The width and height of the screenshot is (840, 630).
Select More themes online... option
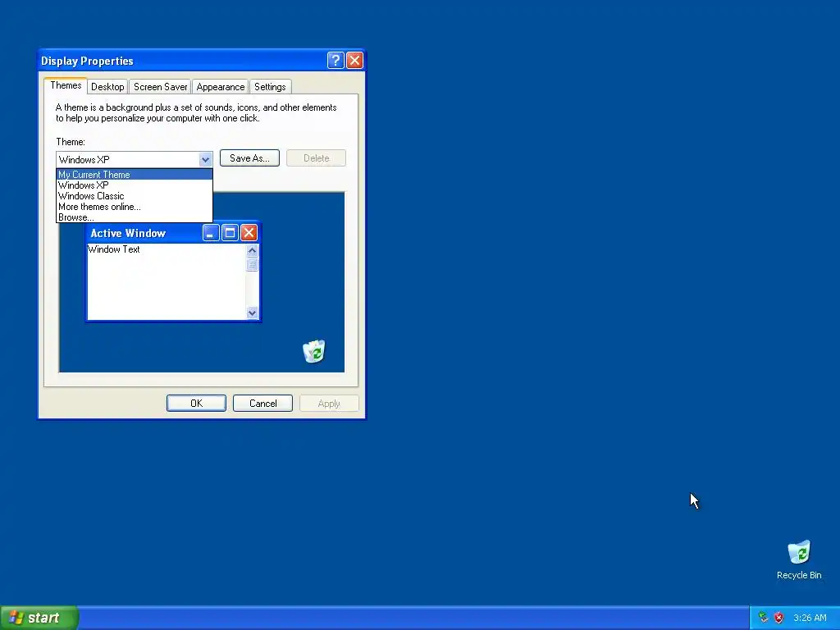point(135,207)
